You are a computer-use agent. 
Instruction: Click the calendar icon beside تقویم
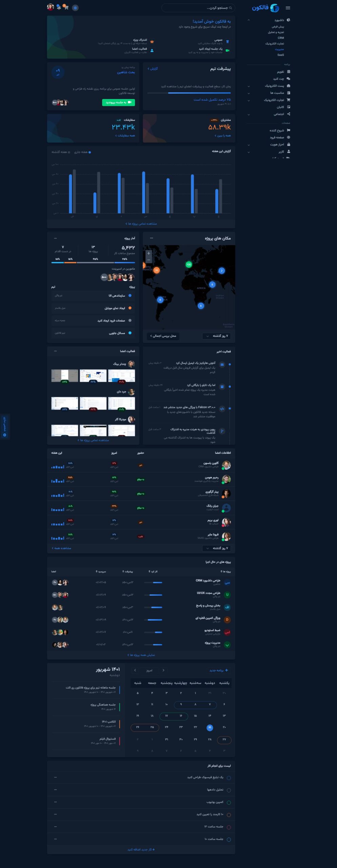pyautogui.click(x=289, y=72)
